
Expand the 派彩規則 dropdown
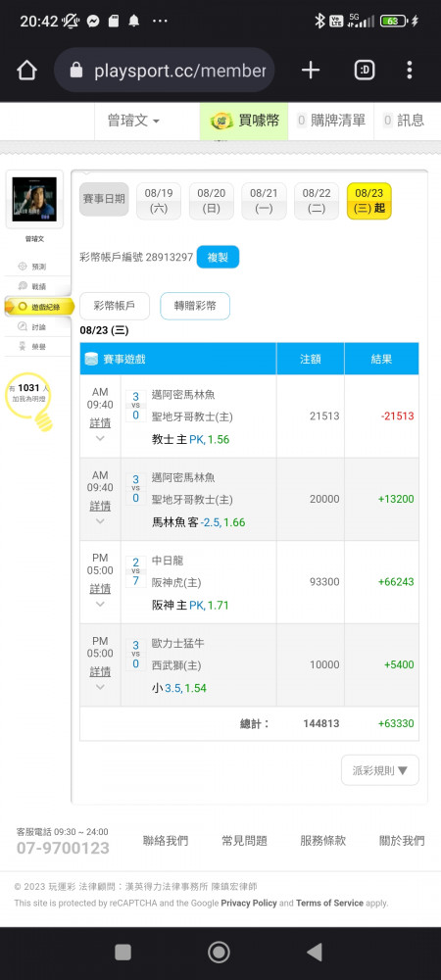coord(380,770)
